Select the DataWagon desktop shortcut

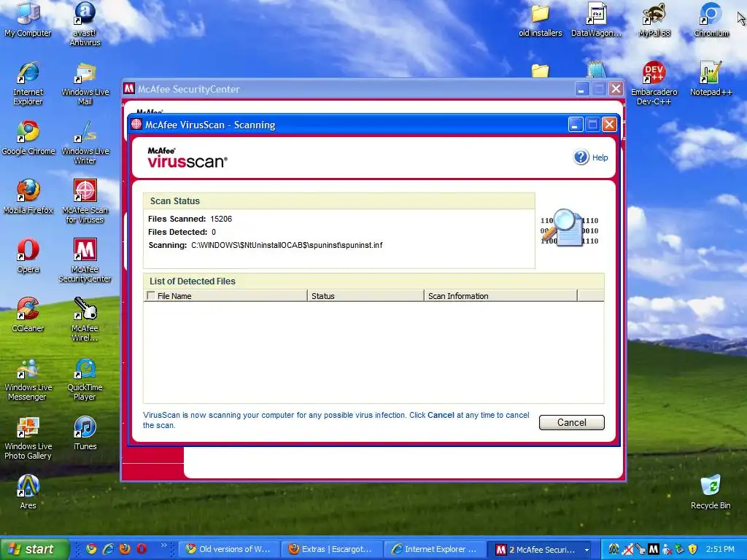pos(597,20)
